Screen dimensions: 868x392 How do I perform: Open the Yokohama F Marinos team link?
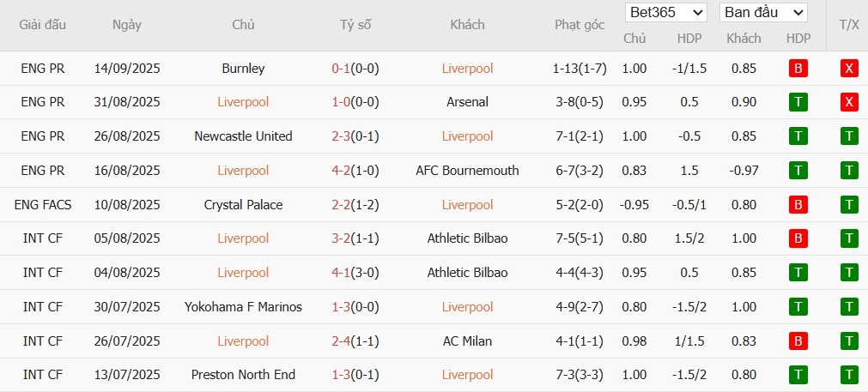[x=243, y=307]
